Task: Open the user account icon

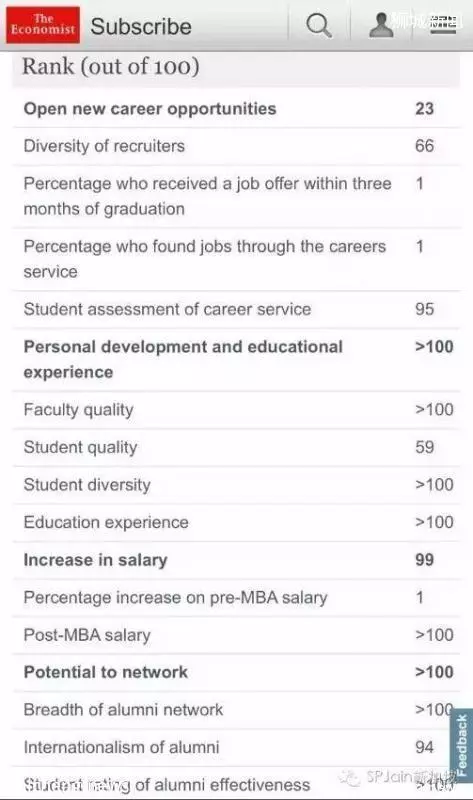Action: point(381,25)
